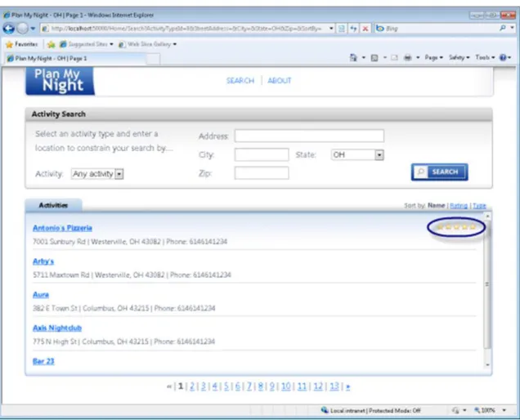
Task: Click the next page » arrow
Action: (347, 386)
